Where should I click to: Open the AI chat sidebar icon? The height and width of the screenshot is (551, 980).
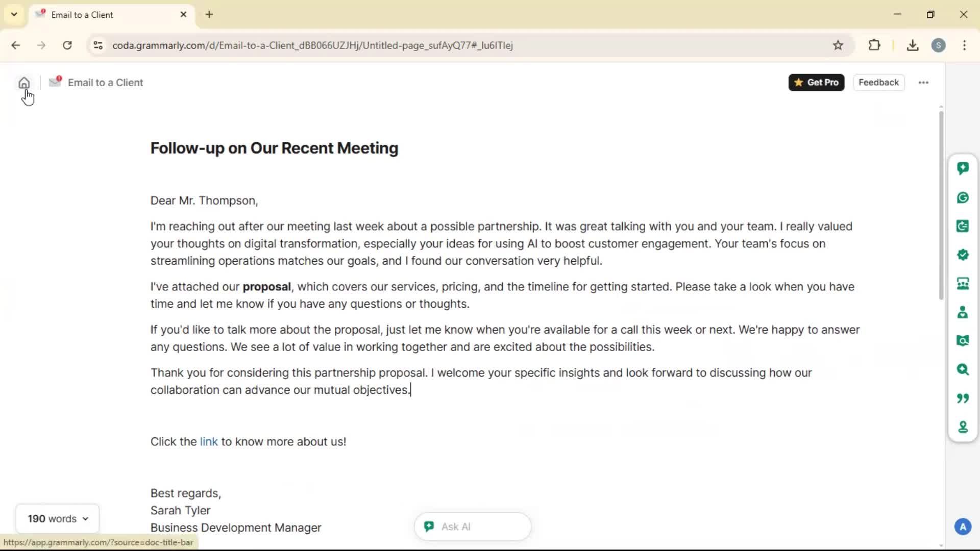click(x=963, y=168)
